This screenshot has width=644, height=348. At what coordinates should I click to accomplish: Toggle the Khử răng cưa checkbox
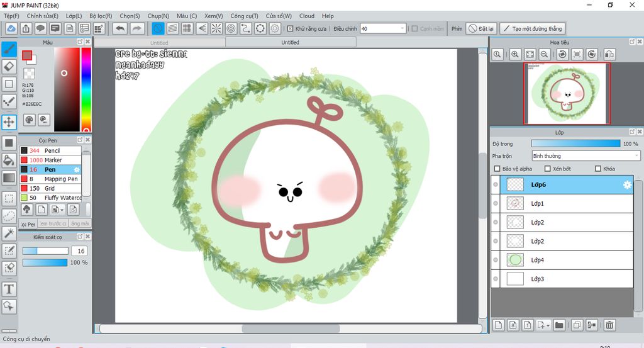pos(290,29)
